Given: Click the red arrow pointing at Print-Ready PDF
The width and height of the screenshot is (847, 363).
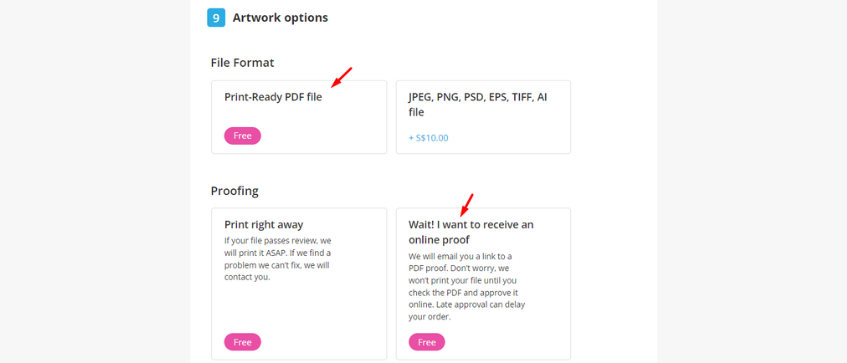Looking at the screenshot, I should tap(341, 77).
